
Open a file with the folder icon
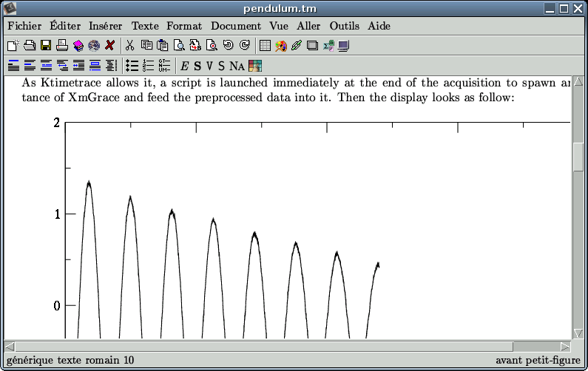point(29,46)
